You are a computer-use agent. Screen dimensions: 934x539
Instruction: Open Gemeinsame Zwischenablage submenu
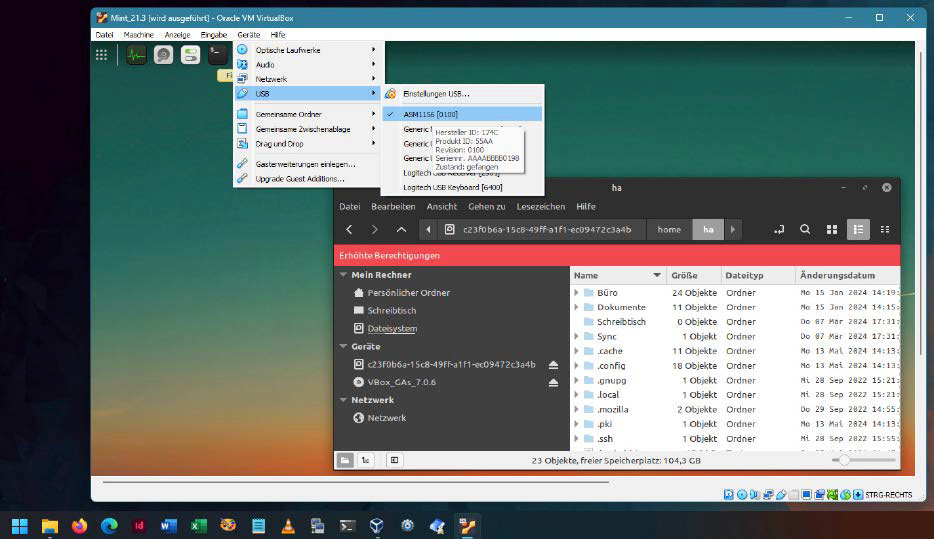(x=307, y=129)
